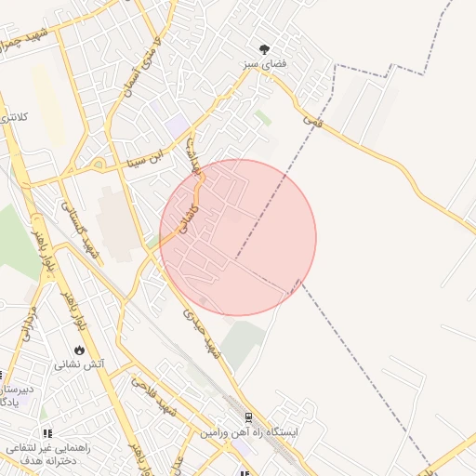Click the school icon at the bottom edge
The image size is (476, 476).
tap(245, 473)
